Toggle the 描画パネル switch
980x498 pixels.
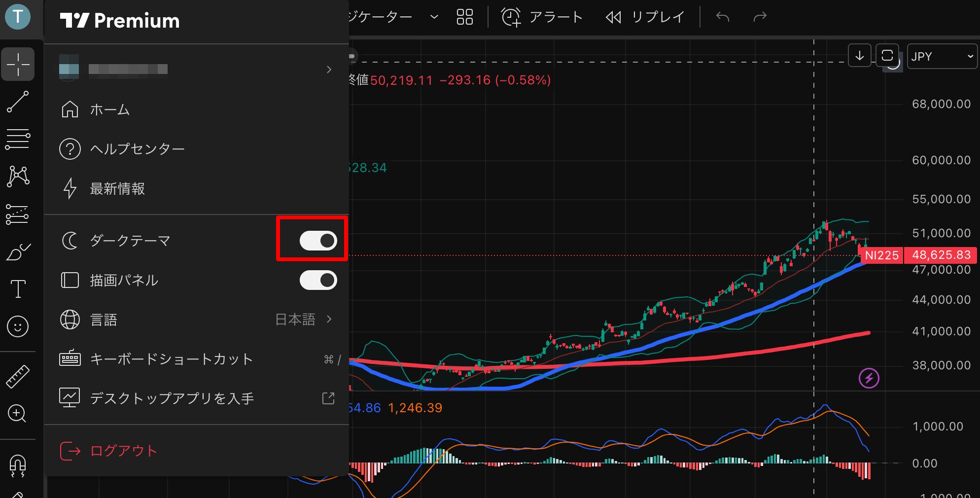point(318,280)
